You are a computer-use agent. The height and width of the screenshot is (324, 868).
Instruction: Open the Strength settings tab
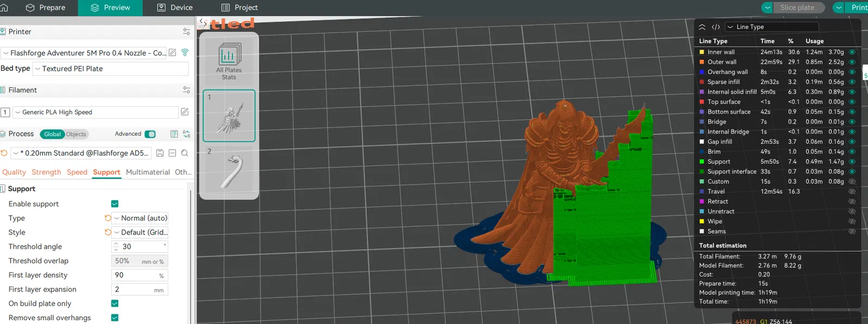click(46, 172)
